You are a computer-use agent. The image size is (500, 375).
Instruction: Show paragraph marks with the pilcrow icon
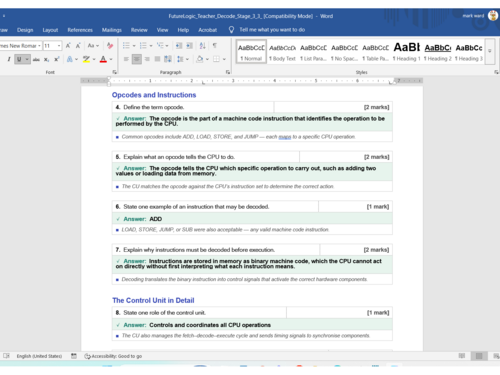coord(215,46)
